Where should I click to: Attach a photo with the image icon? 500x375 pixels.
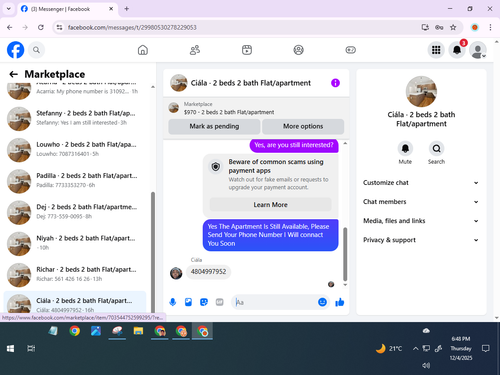tap(188, 302)
